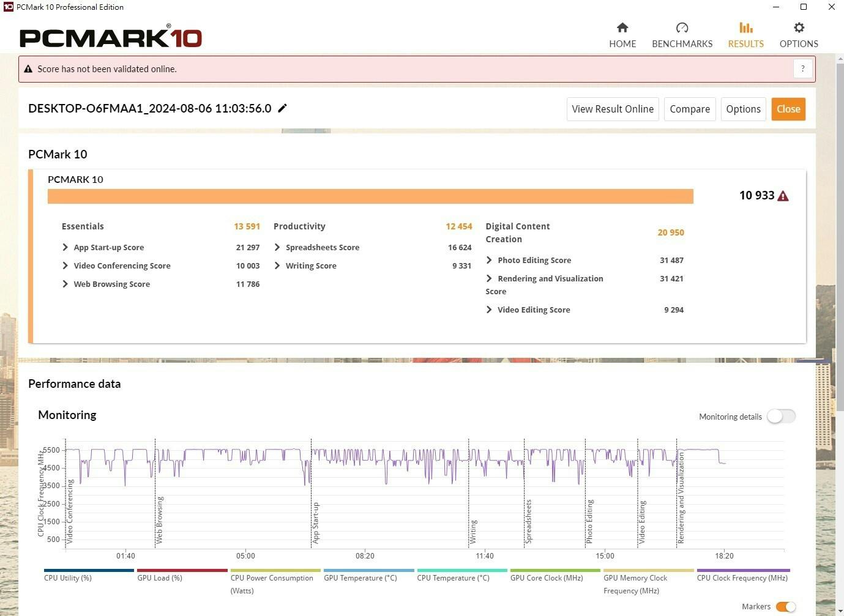The width and height of the screenshot is (844, 616).
Task: Select GPU Temperature legend item
Action: pos(369,575)
